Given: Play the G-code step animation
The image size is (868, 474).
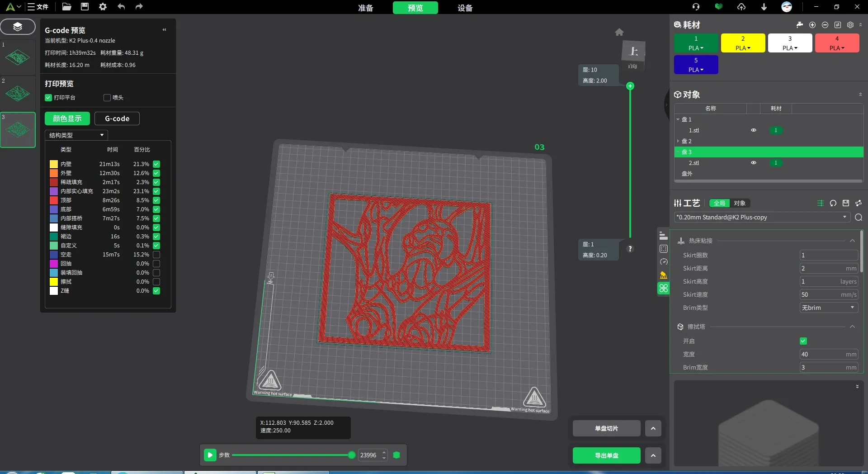Looking at the screenshot, I should (x=210, y=455).
